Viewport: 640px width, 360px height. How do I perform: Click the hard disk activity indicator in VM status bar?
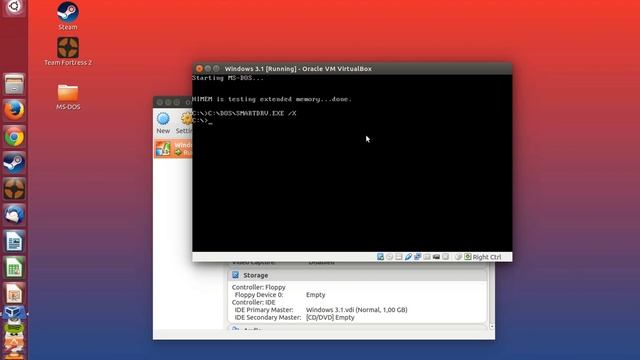pyautogui.click(x=380, y=257)
